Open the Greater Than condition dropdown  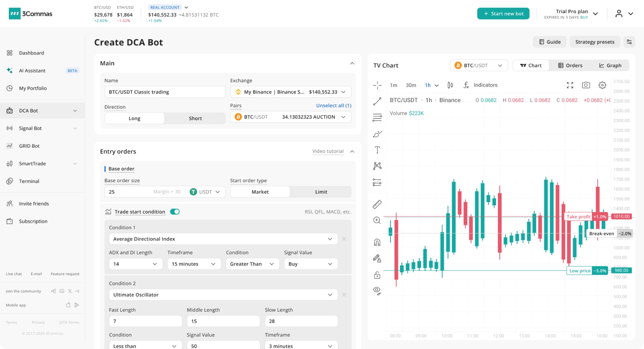pos(253,264)
